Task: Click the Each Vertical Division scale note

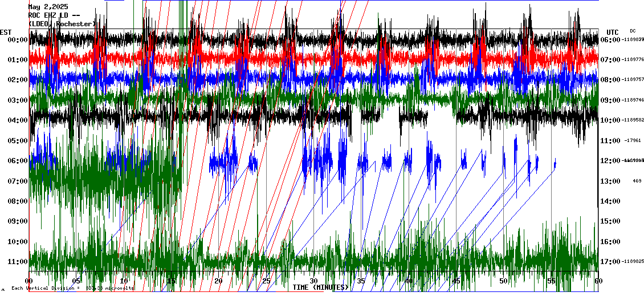Action: point(72,288)
